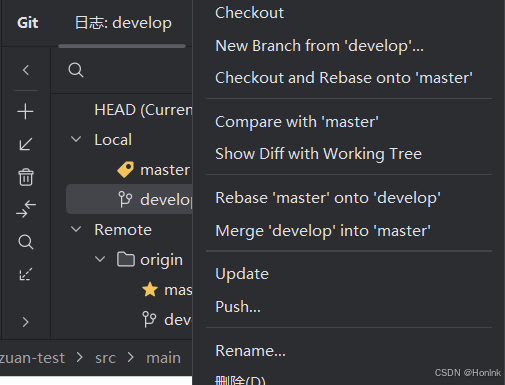Click main breadcrumb segment
The image size is (505, 385).
(x=163, y=358)
